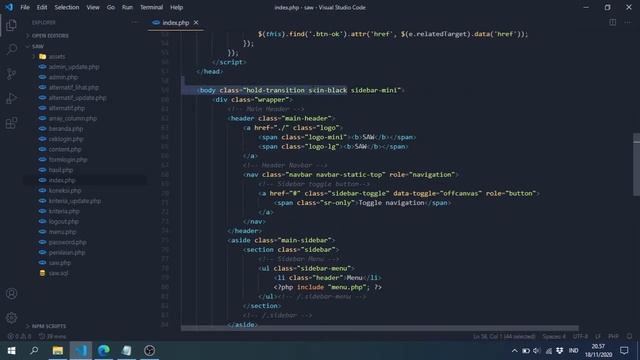640x360 pixels.
Task: Open the Extensions view
Action: (11, 123)
